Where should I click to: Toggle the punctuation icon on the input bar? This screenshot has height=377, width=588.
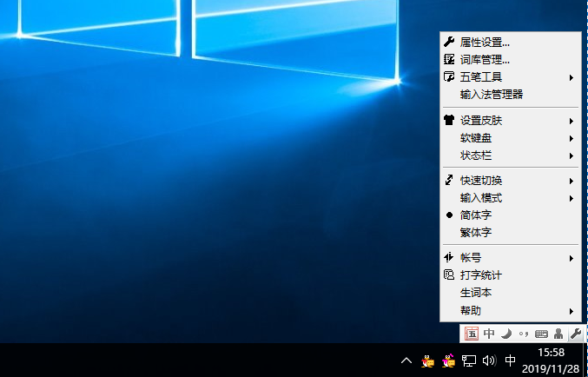524,334
